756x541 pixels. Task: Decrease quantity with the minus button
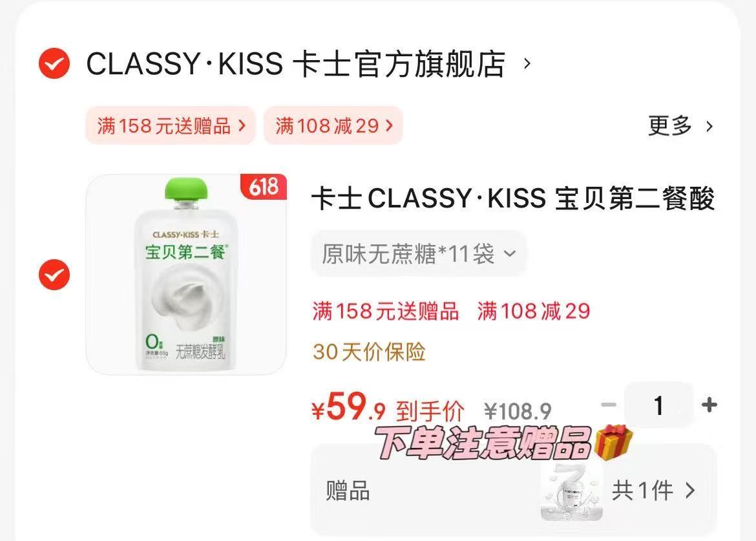pos(609,405)
